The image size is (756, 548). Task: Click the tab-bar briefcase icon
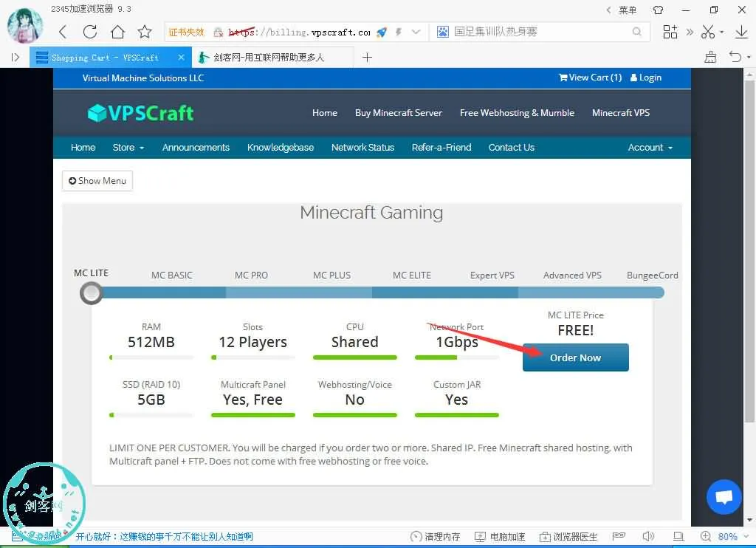[x=710, y=57]
